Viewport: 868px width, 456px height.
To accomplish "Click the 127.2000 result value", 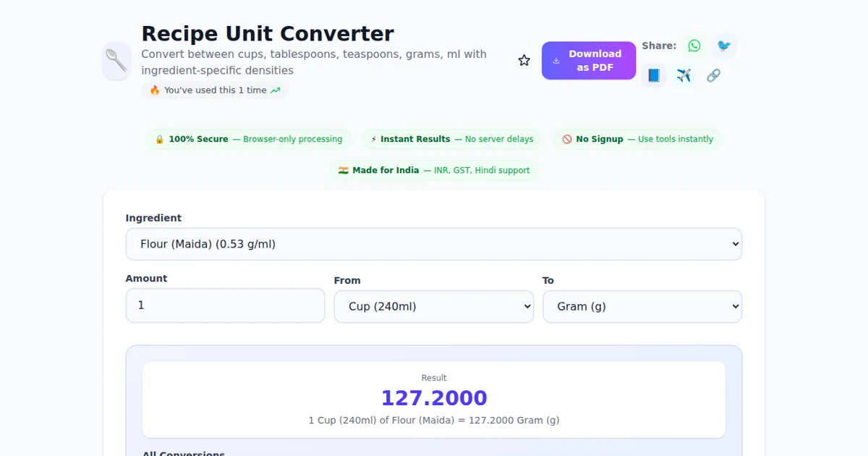I will tap(434, 398).
